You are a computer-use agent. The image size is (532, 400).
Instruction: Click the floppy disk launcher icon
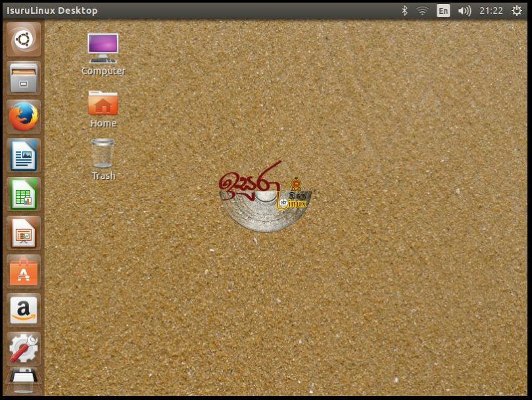tap(23, 382)
